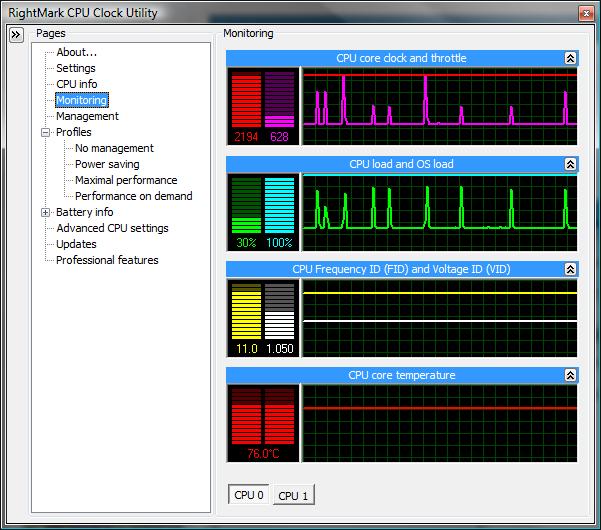This screenshot has width=601, height=530.
Task: Click the cyan OS load bar meter
Action: tap(279, 205)
